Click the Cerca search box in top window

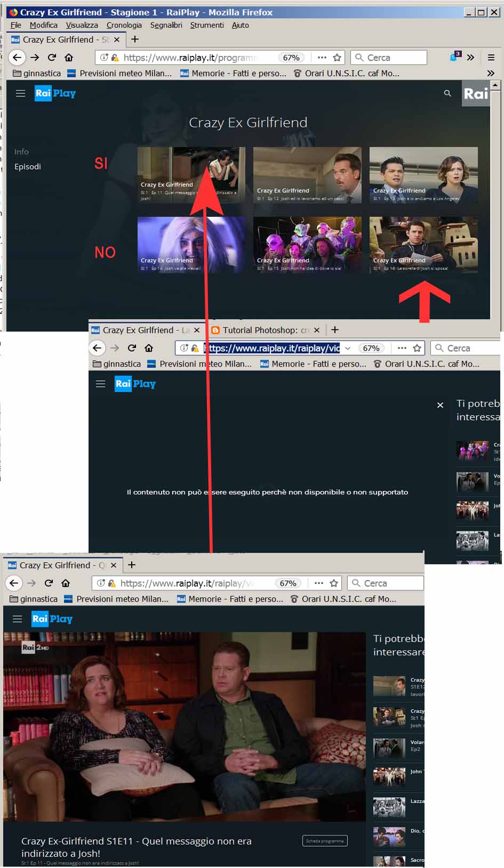(389, 58)
